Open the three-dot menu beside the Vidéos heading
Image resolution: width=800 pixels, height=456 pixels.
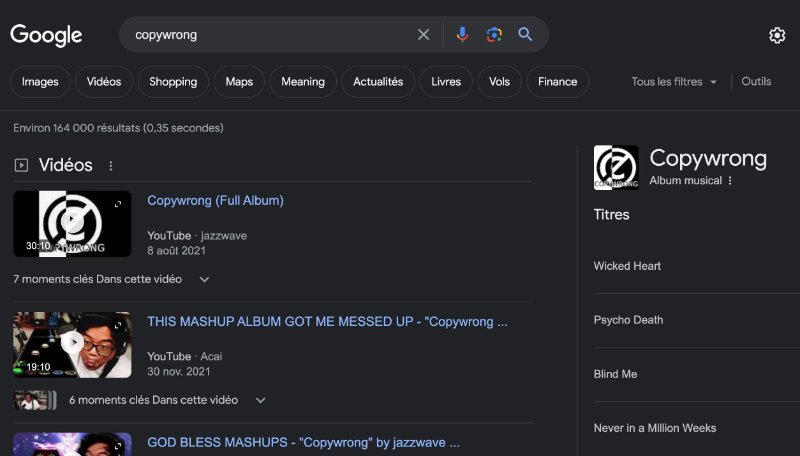(111, 165)
